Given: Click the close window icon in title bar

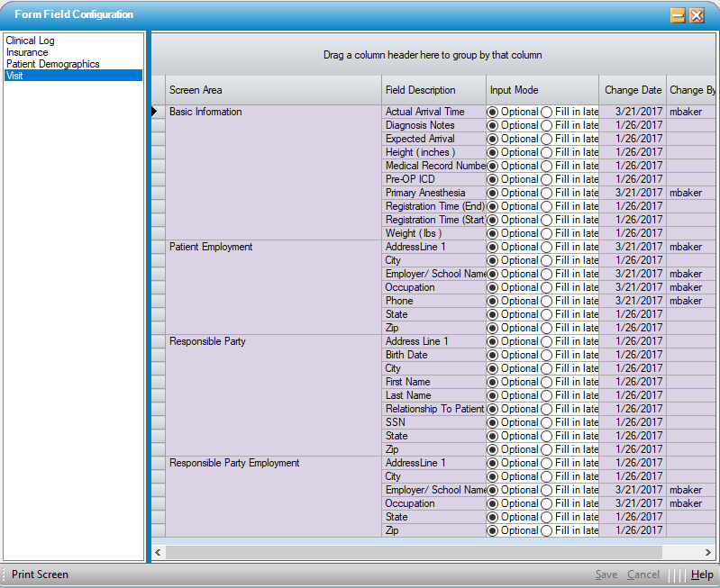Looking at the screenshot, I should tap(697, 15).
